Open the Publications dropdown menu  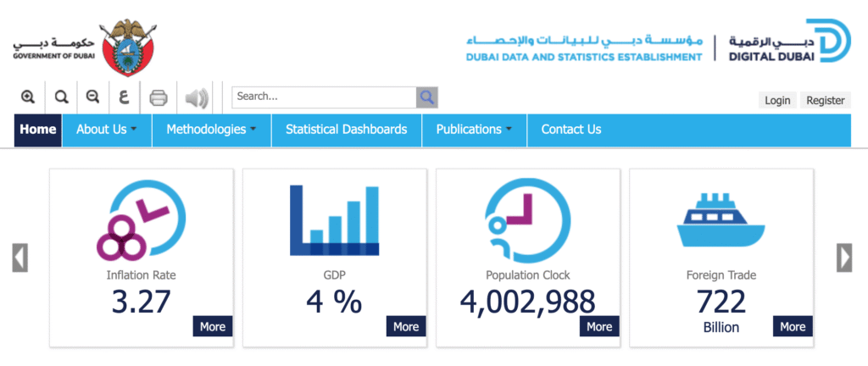point(474,130)
